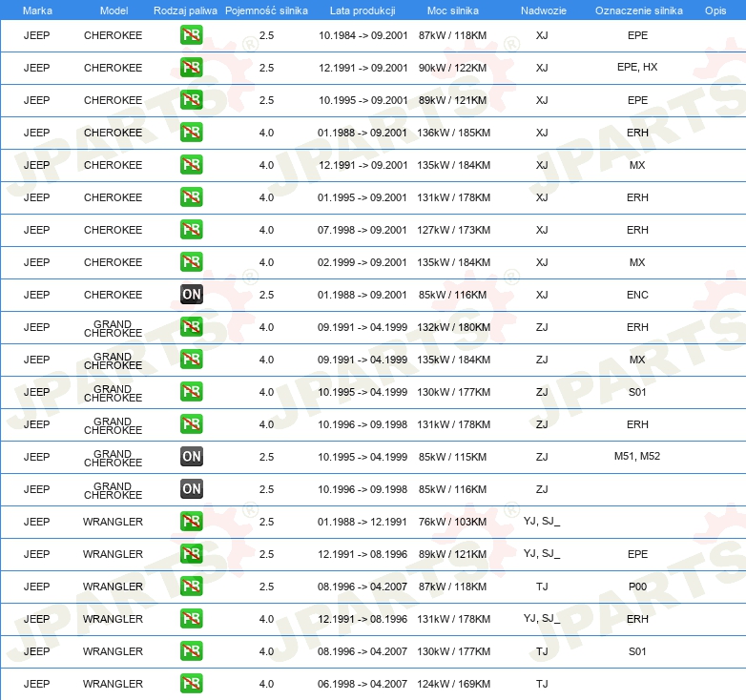
Task: Click the green petrol icon for Cherokee 87kW
Action: pos(191,35)
